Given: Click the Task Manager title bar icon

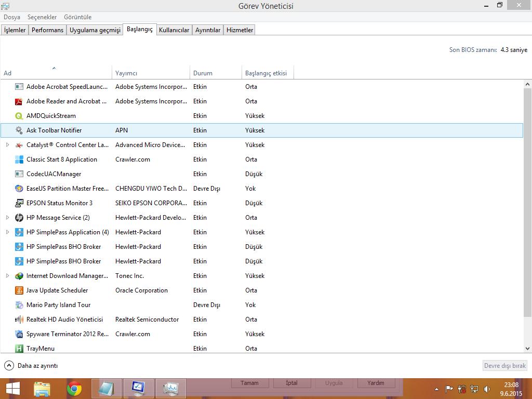Looking at the screenshot, I should (x=5, y=6).
